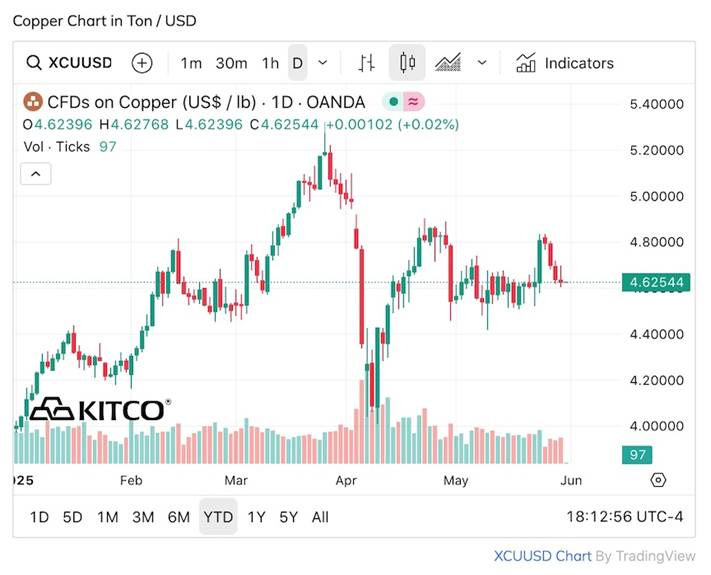Select the candlestick chart style icon

[406, 63]
